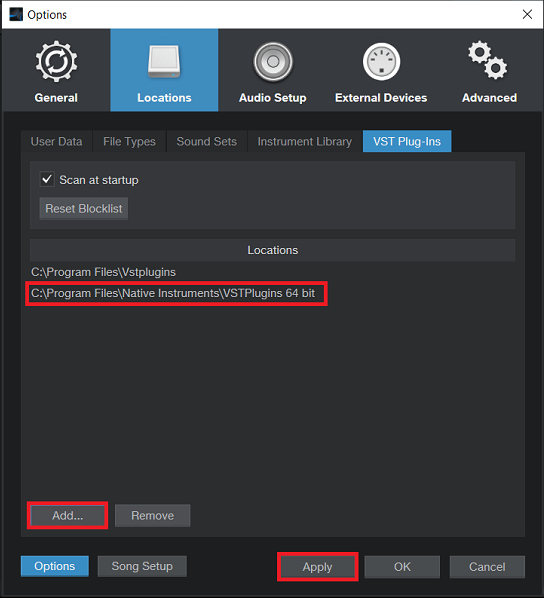Image resolution: width=544 pixels, height=598 pixels.
Task: Click the Reset Blocklist button
Action: (x=84, y=209)
